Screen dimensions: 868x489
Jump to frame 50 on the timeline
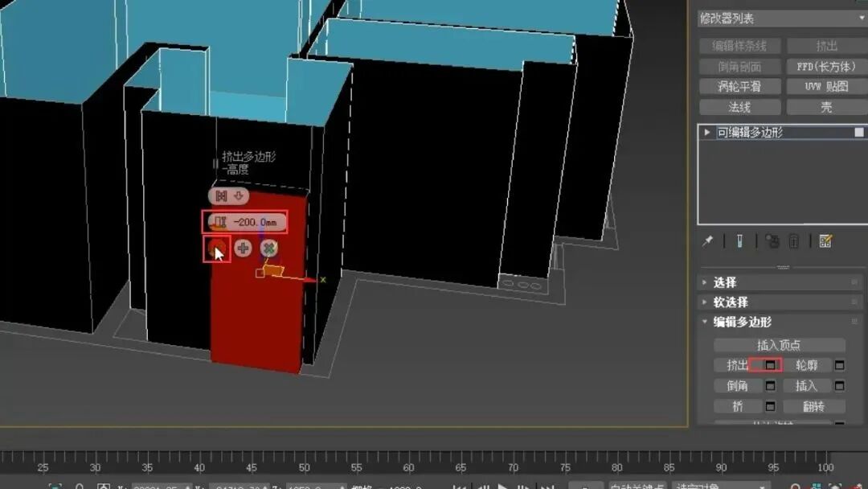[x=304, y=467]
